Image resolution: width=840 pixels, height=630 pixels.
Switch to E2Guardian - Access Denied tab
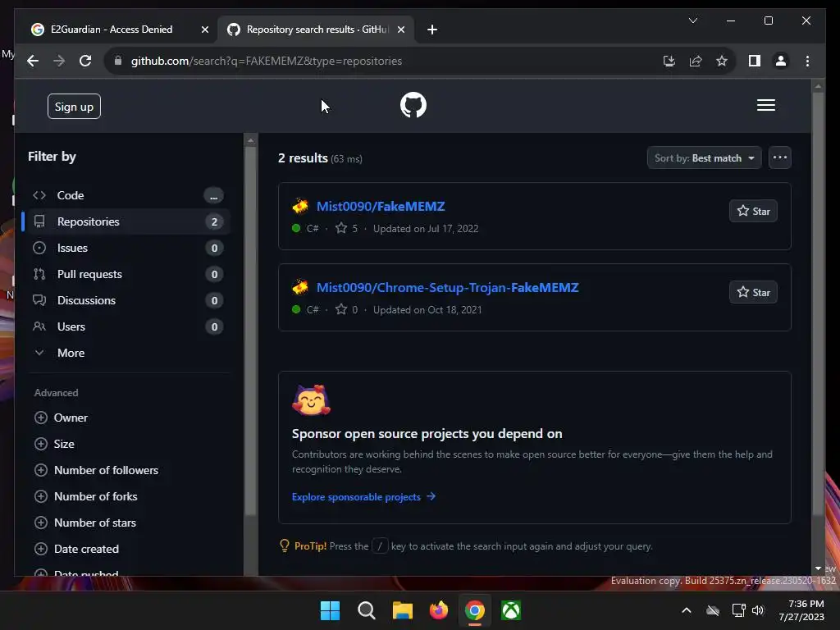(112, 30)
